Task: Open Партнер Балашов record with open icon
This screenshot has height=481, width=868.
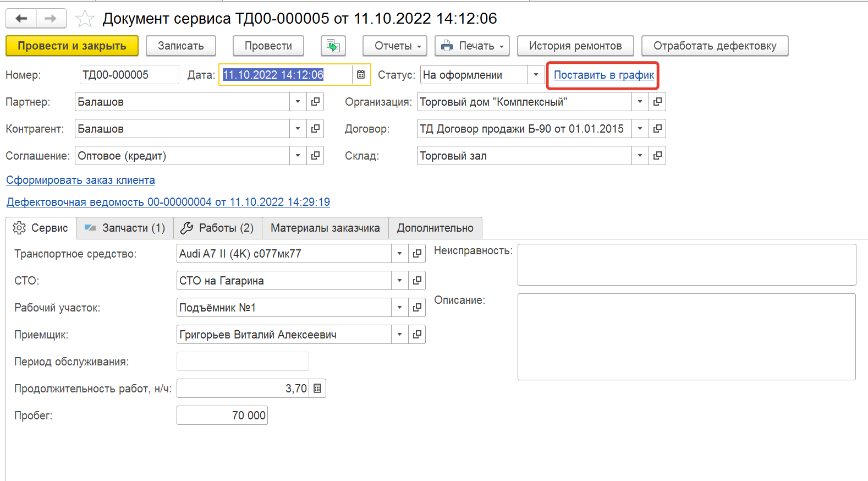Action: 315,102
